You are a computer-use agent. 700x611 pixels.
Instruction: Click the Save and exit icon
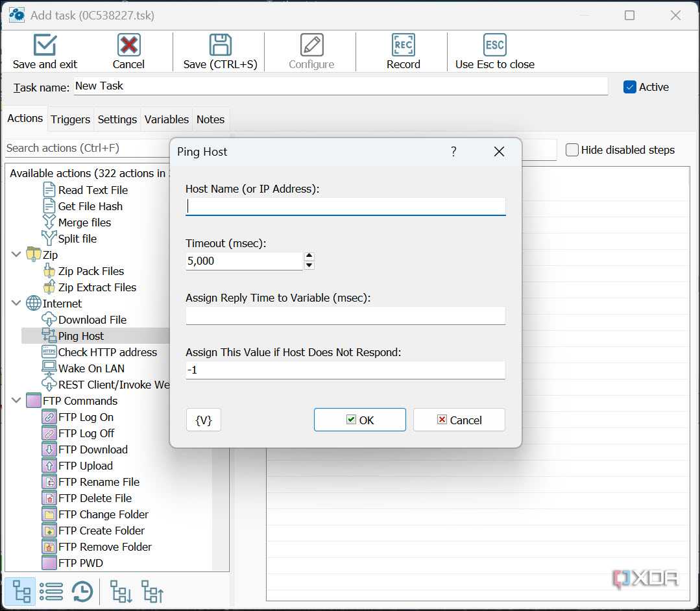tap(45, 45)
